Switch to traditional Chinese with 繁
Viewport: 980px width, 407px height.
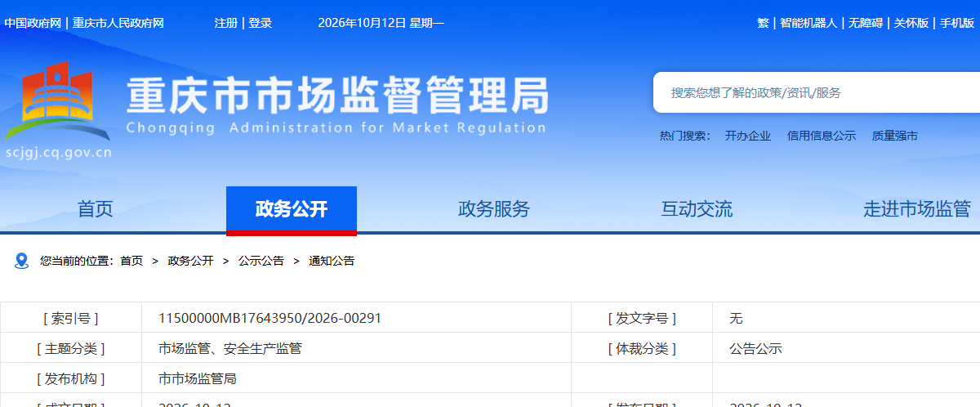763,23
